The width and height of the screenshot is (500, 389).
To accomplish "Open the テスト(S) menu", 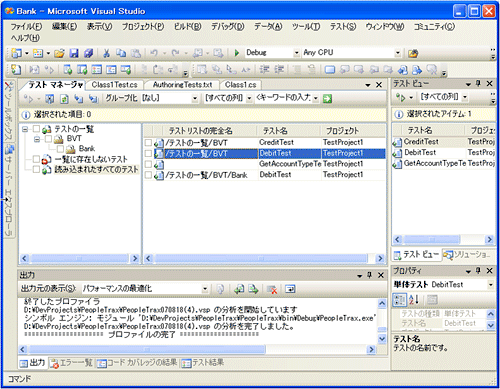I will [x=343, y=27].
